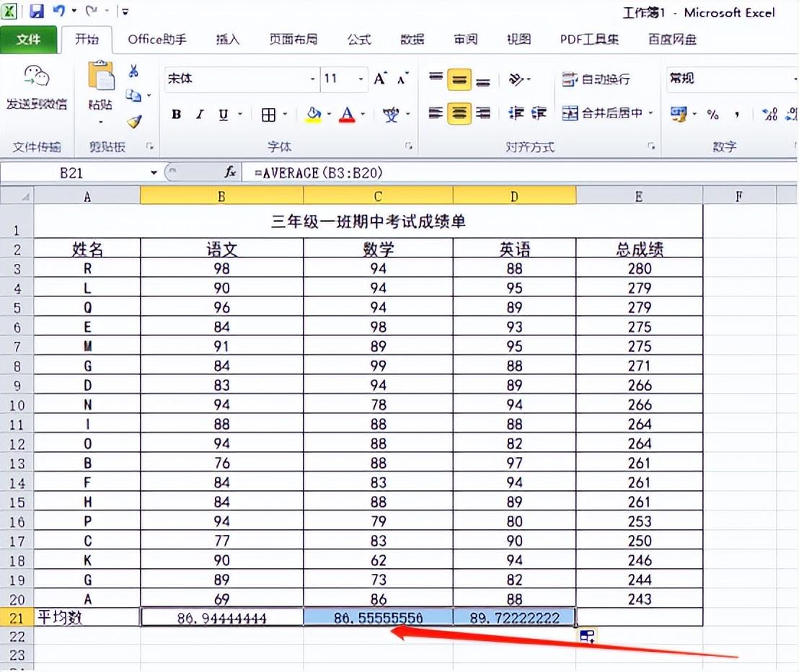Open the 合并后居中 dropdown arrow
This screenshot has width=799, height=672.
coord(650,112)
